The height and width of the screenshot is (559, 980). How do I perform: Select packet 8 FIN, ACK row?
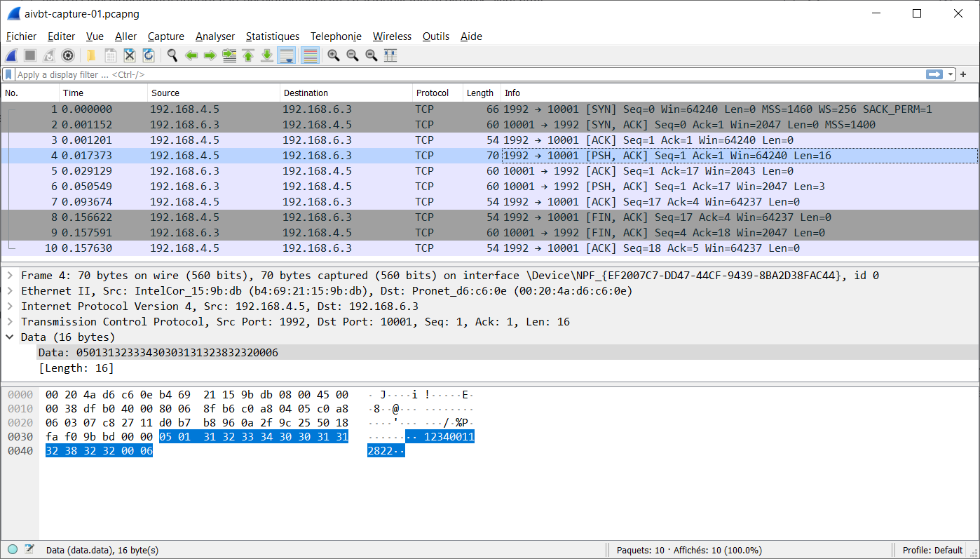[489, 217]
